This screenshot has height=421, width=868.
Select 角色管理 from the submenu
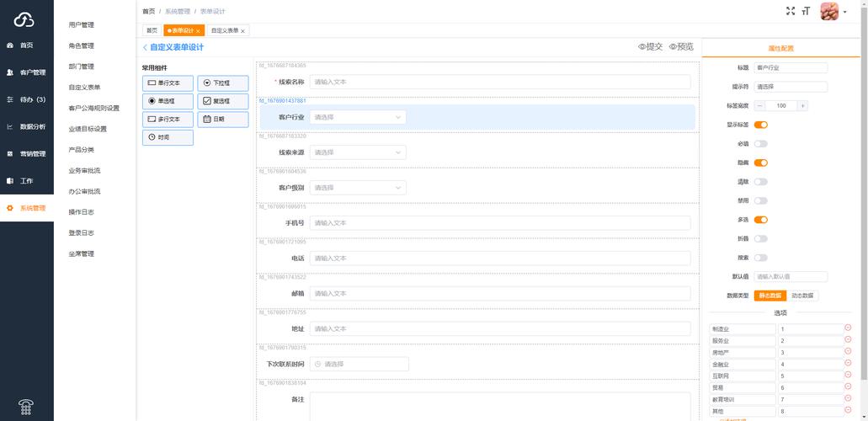(x=82, y=45)
